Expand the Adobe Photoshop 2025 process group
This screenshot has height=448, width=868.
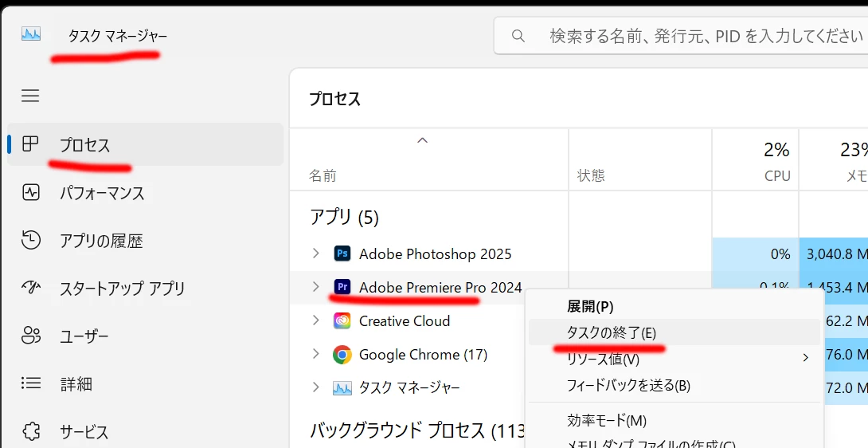tap(316, 253)
